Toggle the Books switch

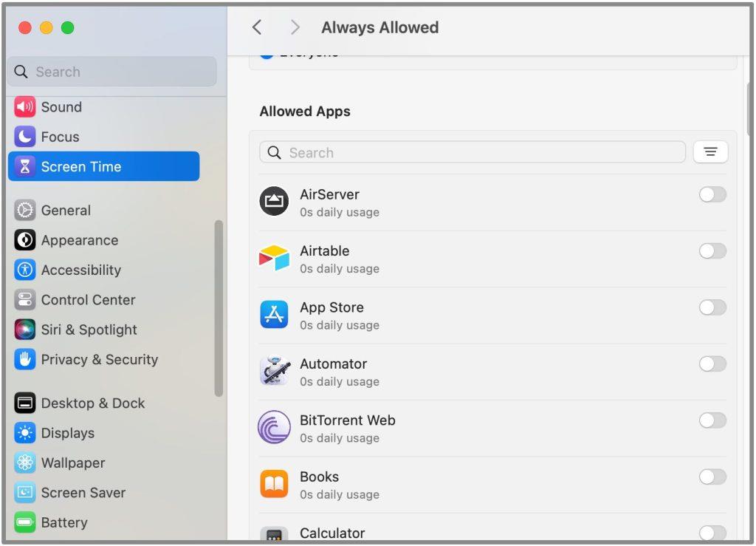tap(712, 477)
